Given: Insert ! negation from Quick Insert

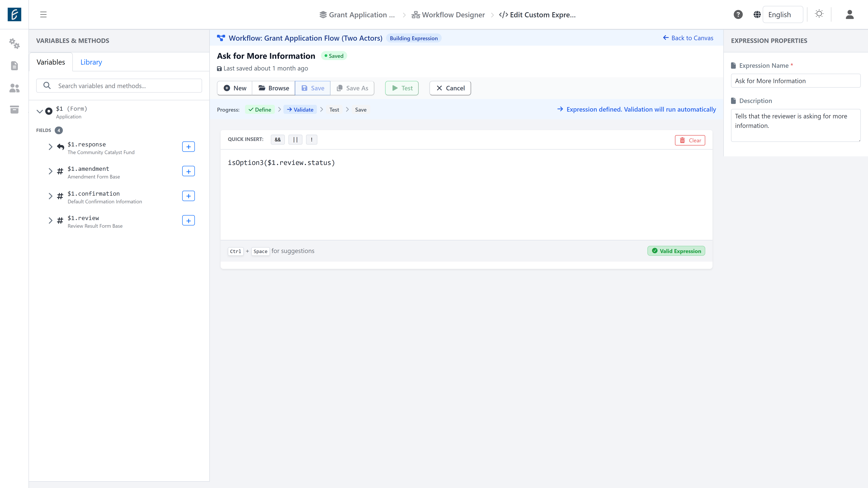Looking at the screenshot, I should (x=311, y=139).
